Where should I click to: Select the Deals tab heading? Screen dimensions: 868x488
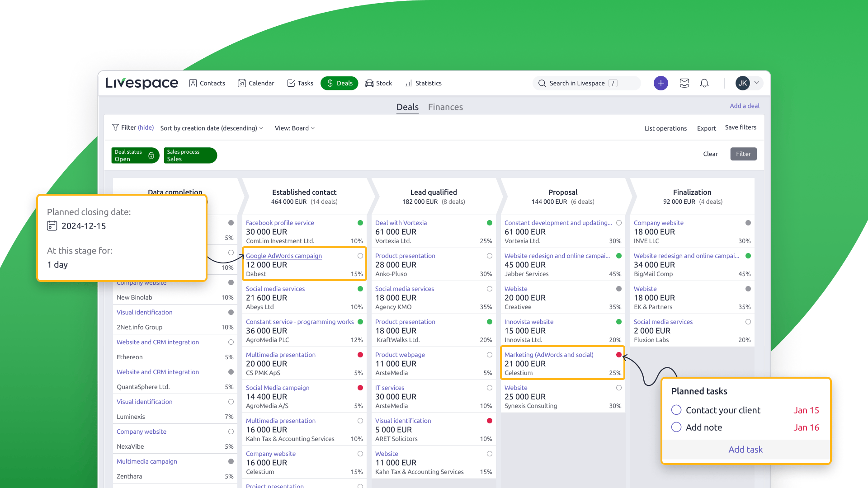[407, 107]
